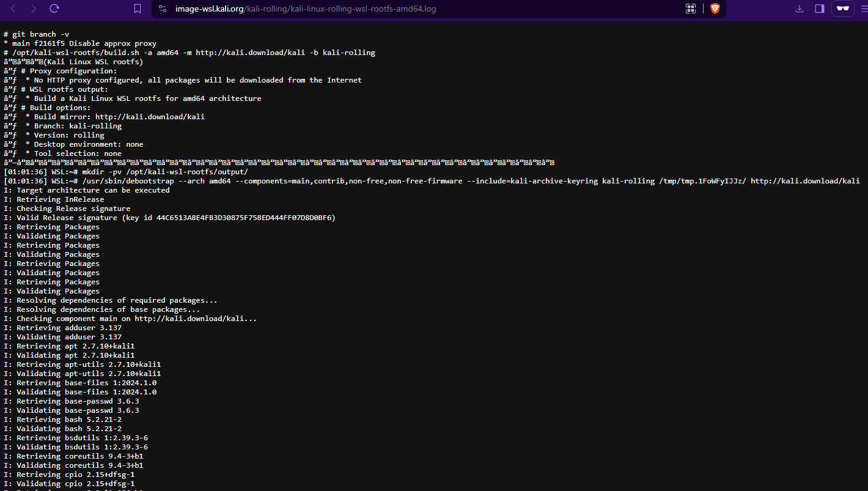Image resolution: width=868 pixels, height=491 pixels.
Task: Toggle the browser sidebar panel
Action: pyautogui.click(x=820, y=9)
